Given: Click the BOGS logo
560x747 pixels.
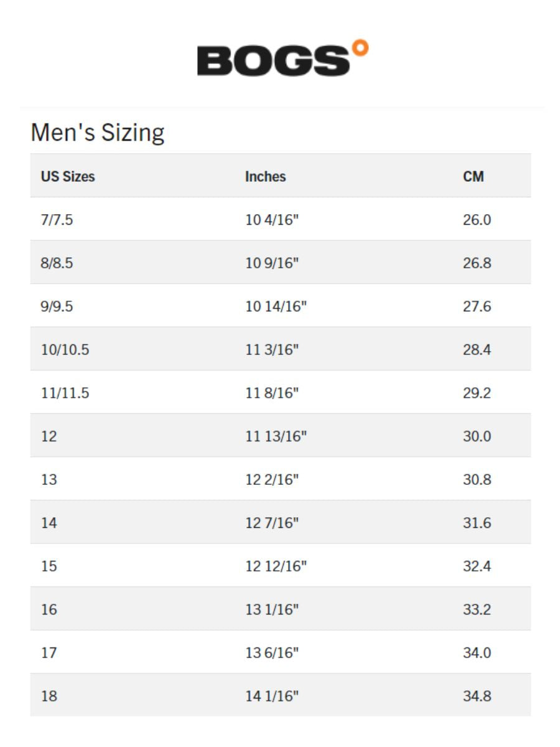Looking at the screenshot, I should point(274,61).
